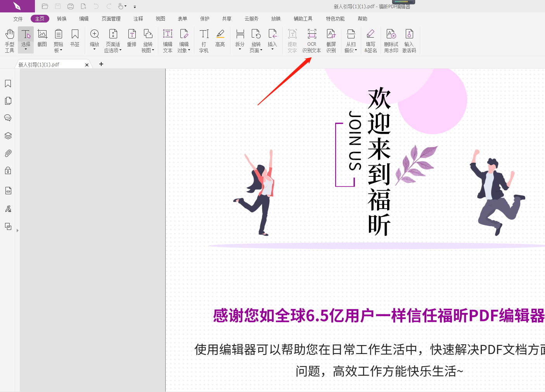This screenshot has height=392, width=545.
Task: Open a new document tab with the + button
Action: (x=101, y=64)
